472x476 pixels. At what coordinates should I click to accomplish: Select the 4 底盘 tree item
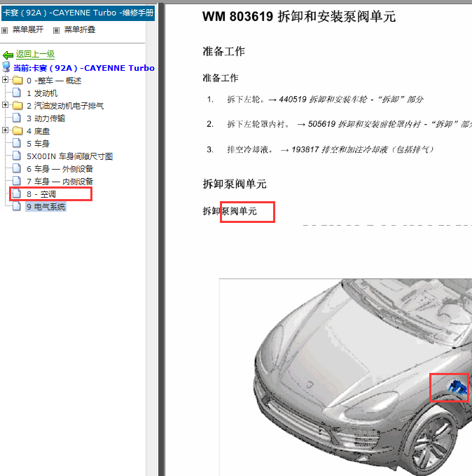click(x=39, y=131)
